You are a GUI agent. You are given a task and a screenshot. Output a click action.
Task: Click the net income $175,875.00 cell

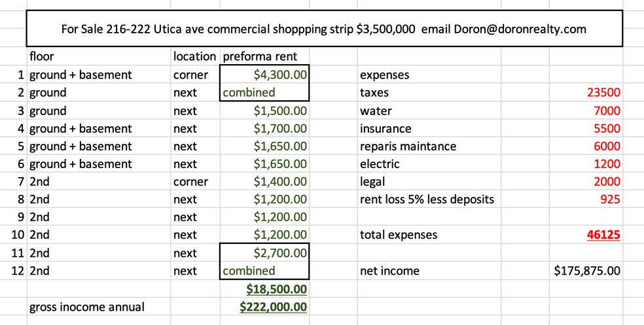pos(586,271)
